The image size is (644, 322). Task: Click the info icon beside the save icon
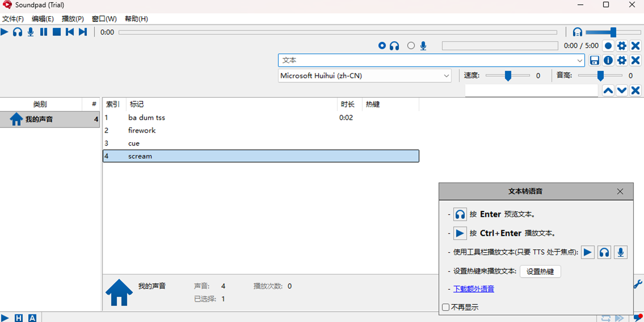(608, 60)
